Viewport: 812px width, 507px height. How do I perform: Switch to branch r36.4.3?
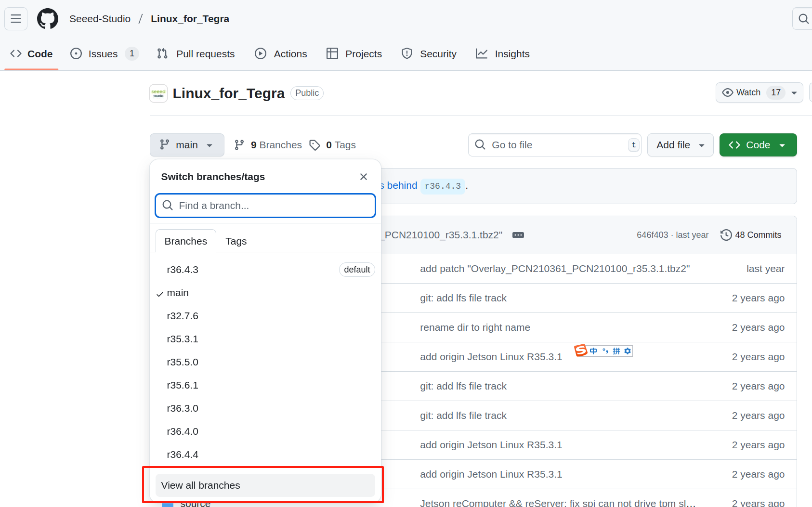(265, 270)
